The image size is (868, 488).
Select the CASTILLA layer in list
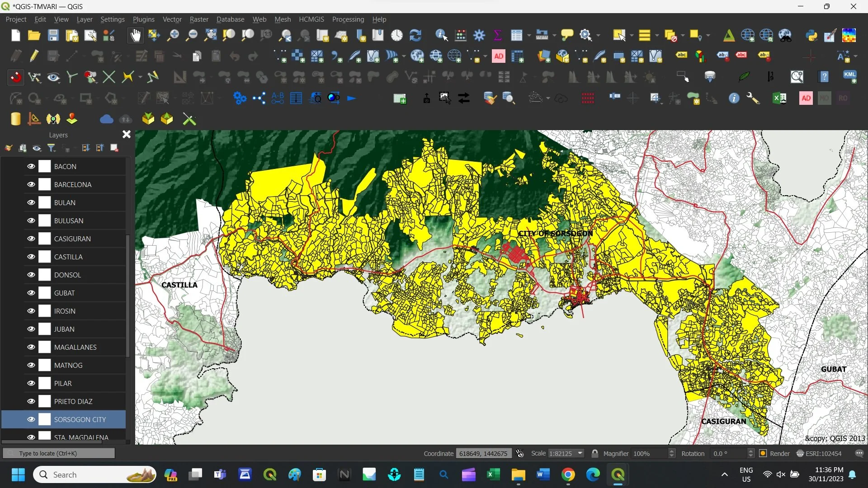click(x=68, y=257)
